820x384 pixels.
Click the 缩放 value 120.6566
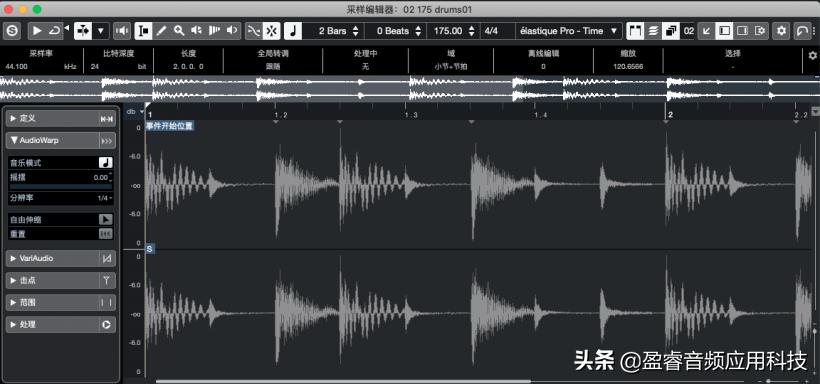click(x=628, y=67)
